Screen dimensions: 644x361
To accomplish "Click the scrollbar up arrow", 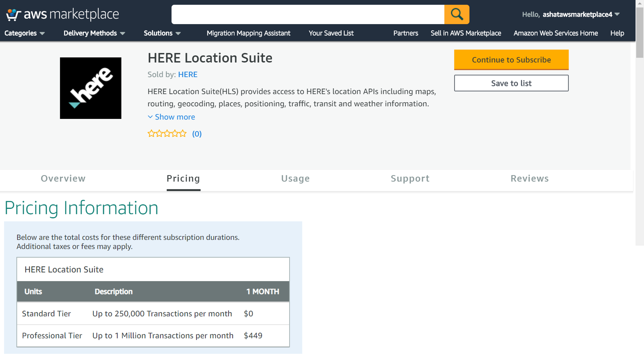I will tap(640, 3).
